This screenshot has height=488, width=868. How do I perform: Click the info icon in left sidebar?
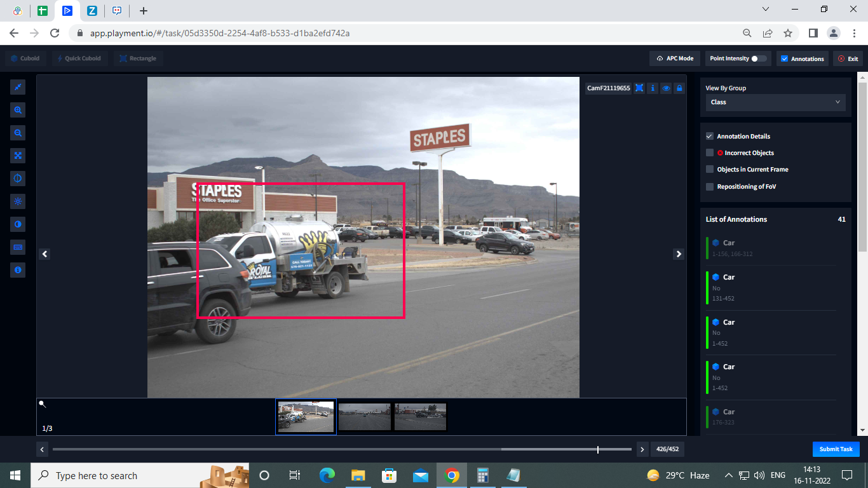coord(18,270)
